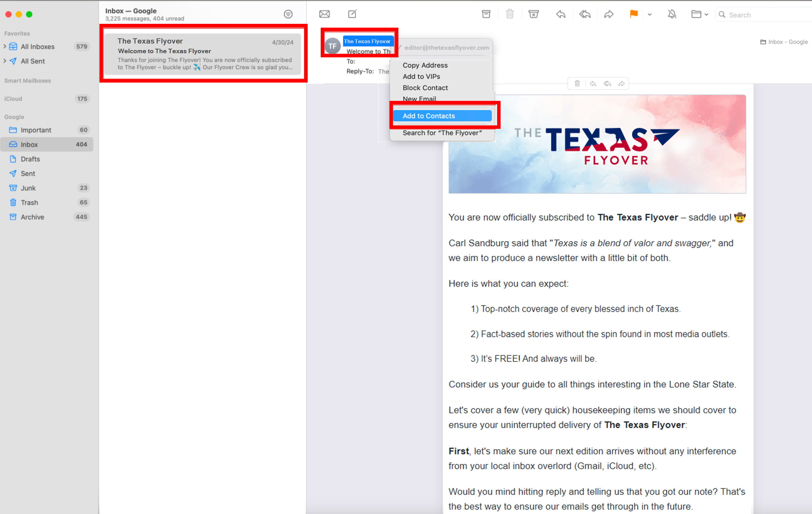The image size is (812, 514).
Task: Open flag color dropdown arrow
Action: click(x=649, y=15)
